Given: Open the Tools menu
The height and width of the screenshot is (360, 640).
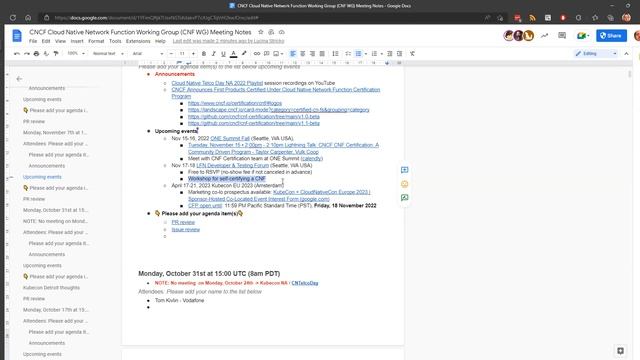Looking at the screenshot, I should (x=115, y=41).
